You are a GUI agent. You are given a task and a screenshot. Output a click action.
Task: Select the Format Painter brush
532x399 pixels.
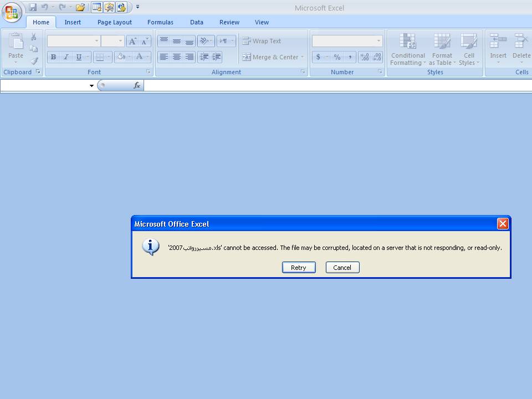click(x=34, y=61)
